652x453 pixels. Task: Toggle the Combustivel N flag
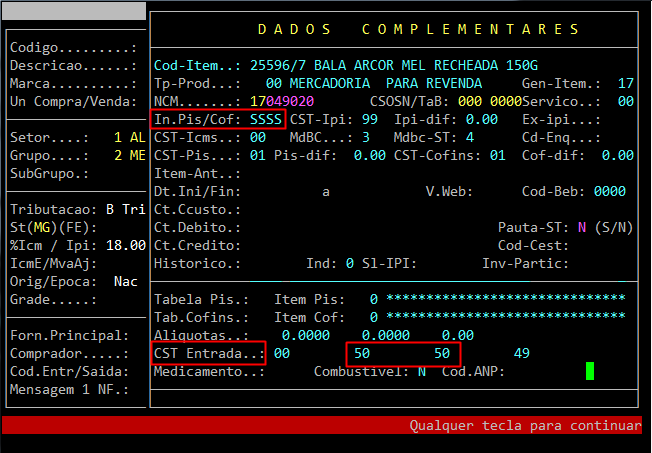(421, 371)
